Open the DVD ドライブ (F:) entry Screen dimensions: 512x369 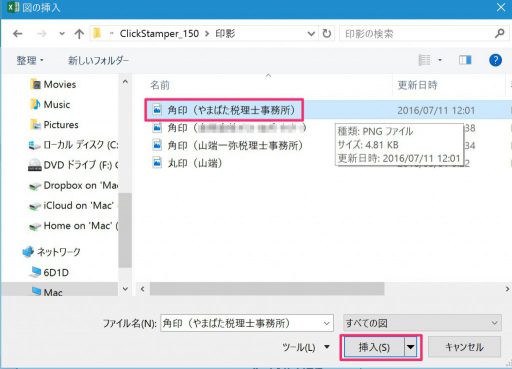coord(73,165)
